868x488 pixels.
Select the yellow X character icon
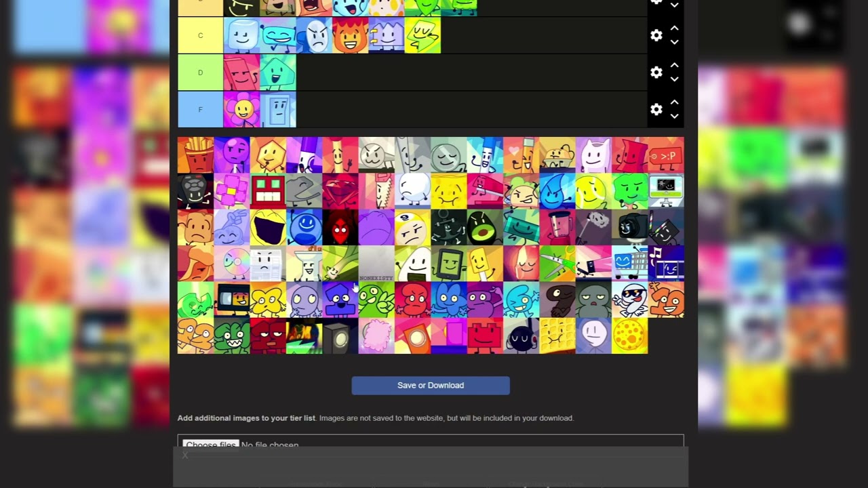(268, 300)
